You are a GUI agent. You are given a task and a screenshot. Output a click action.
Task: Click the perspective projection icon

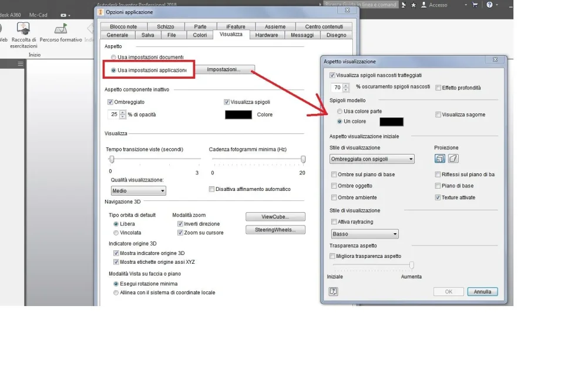pos(453,159)
